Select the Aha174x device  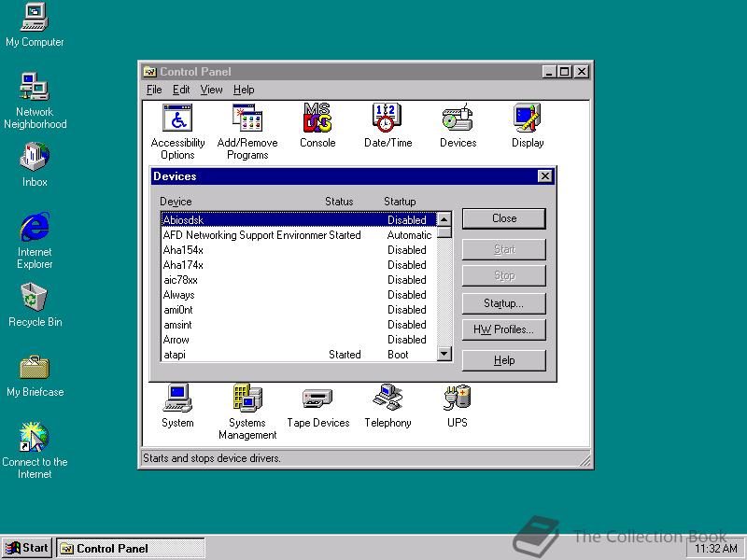click(x=299, y=265)
